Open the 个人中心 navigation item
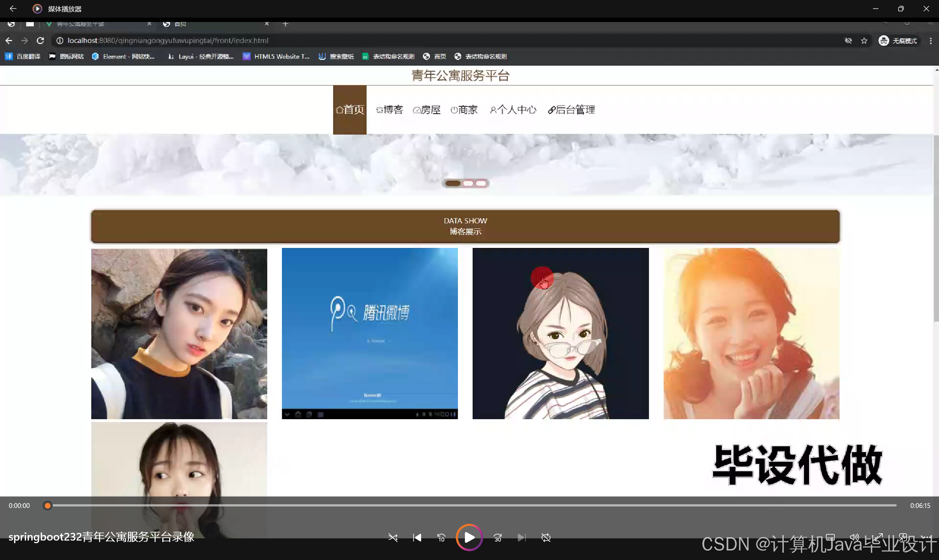 513,110
